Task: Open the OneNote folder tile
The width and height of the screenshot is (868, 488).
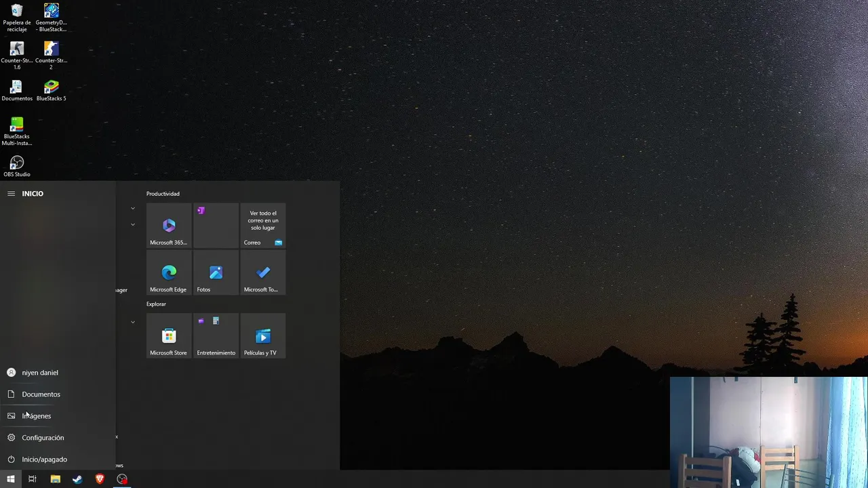Action: click(216, 226)
